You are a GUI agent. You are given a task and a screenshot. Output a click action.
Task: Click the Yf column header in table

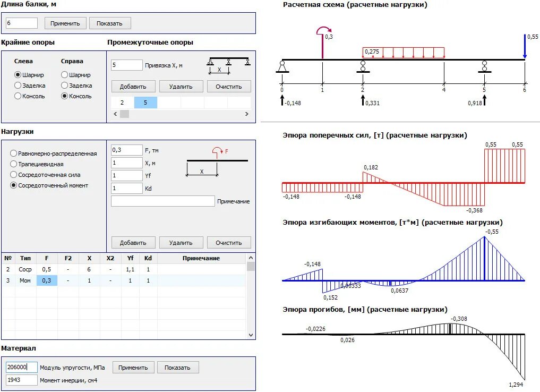click(x=130, y=258)
